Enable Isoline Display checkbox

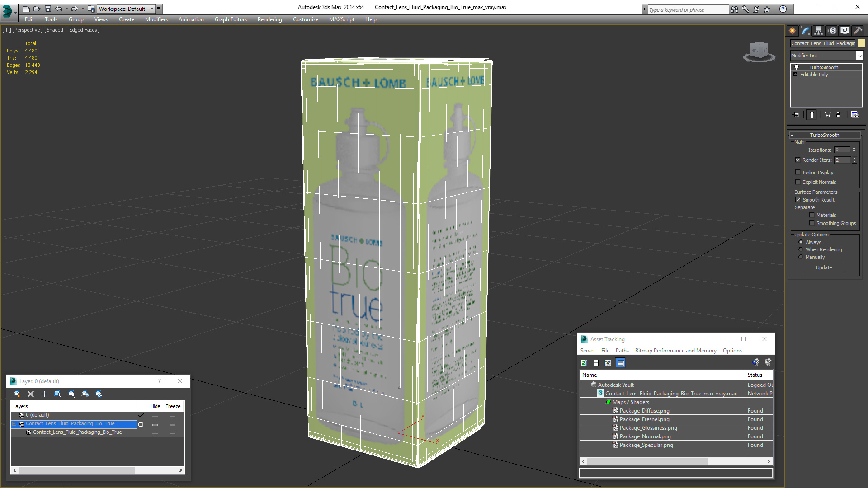797,173
